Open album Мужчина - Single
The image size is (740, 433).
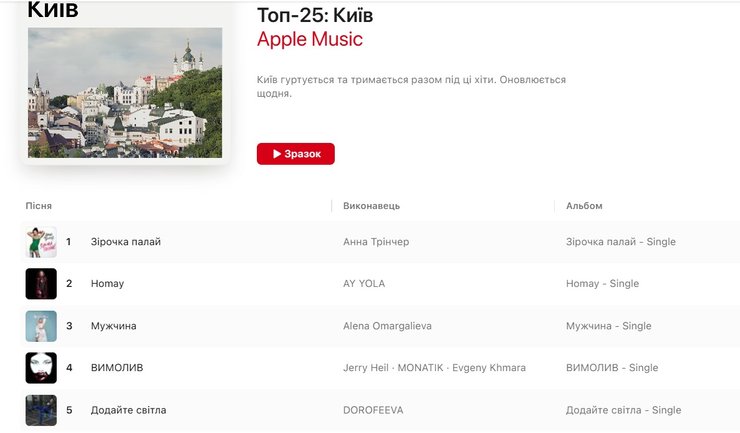[x=608, y=326]
